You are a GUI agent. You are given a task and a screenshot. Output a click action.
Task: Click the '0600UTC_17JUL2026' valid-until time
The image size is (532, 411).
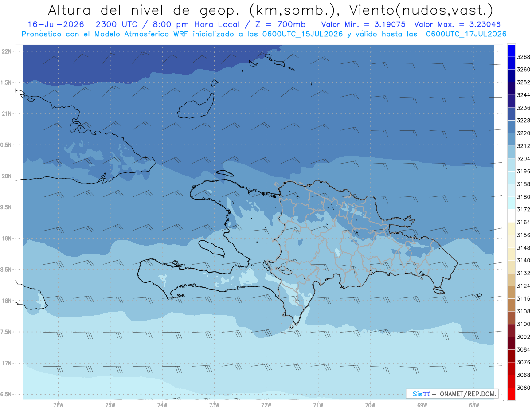pyautogui.click(x=466, y=34)
